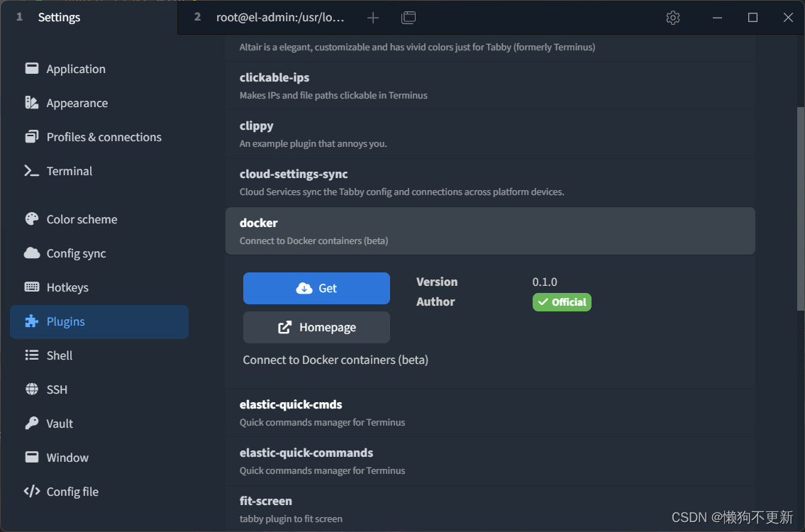Screen dimensions: 805x532
Task: Install the docker plugin with Get
Action: pos(316,288)
